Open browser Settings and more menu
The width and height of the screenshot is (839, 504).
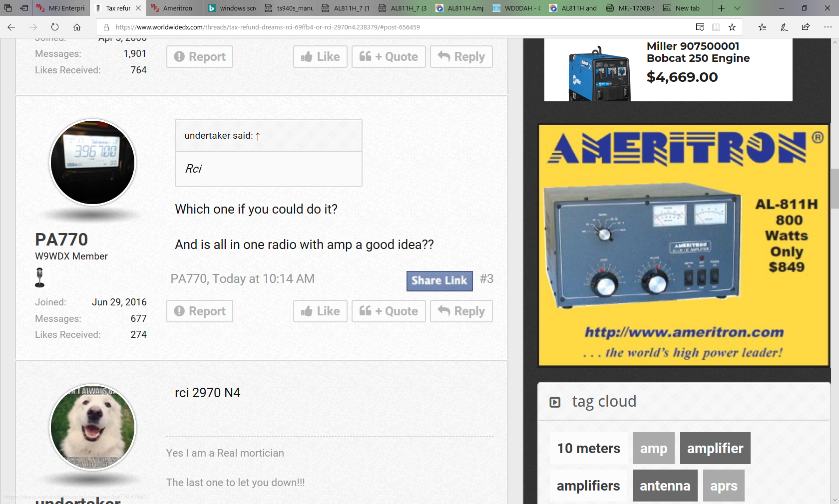coord(828,27)
